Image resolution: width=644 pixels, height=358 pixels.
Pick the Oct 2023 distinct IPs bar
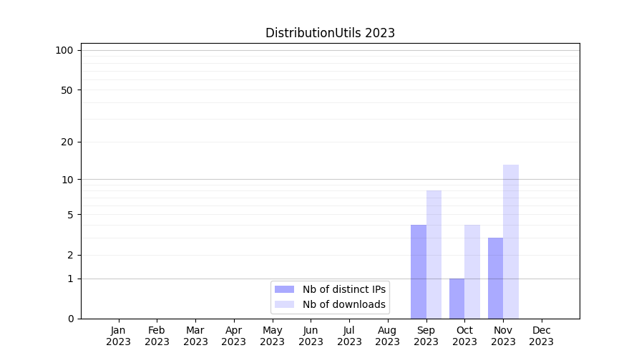point(457,299)
